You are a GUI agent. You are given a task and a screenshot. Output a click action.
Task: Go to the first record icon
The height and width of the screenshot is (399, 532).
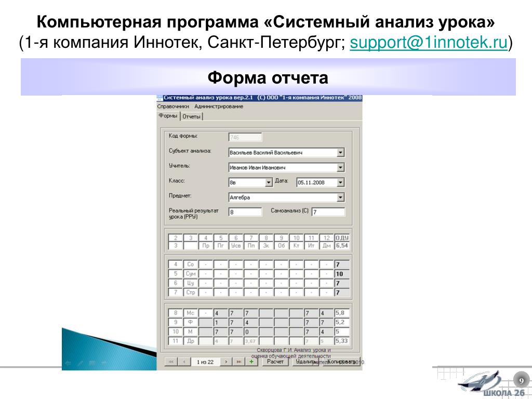[171, 362]
